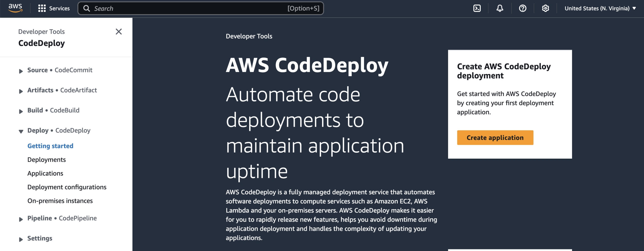Open the help question mark icon

522,8
